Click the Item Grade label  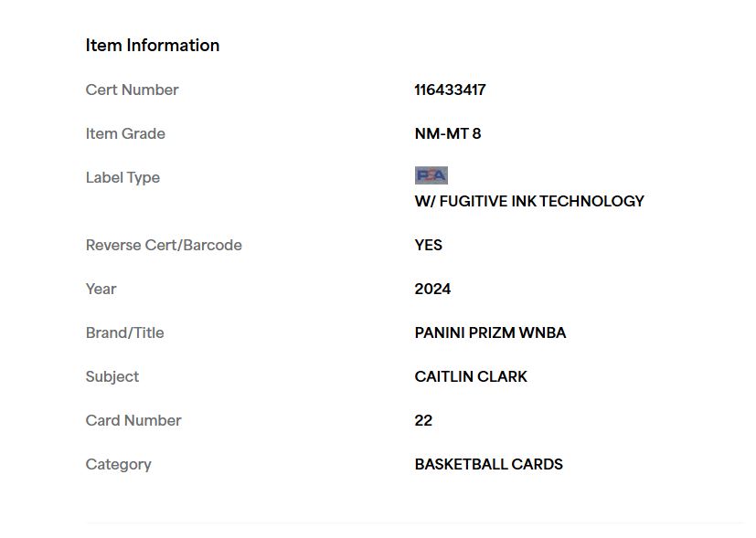pyautogui.click(x=125, y=133)
